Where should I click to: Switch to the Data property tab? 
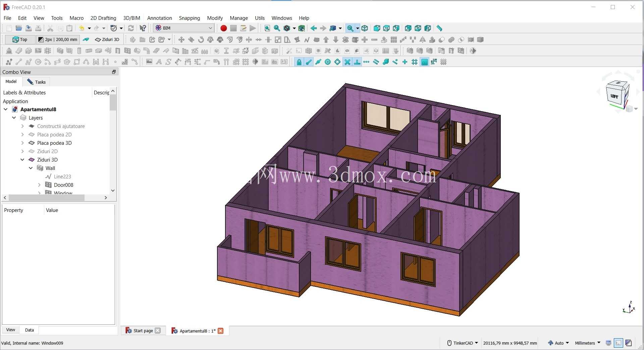coord(30,330)
